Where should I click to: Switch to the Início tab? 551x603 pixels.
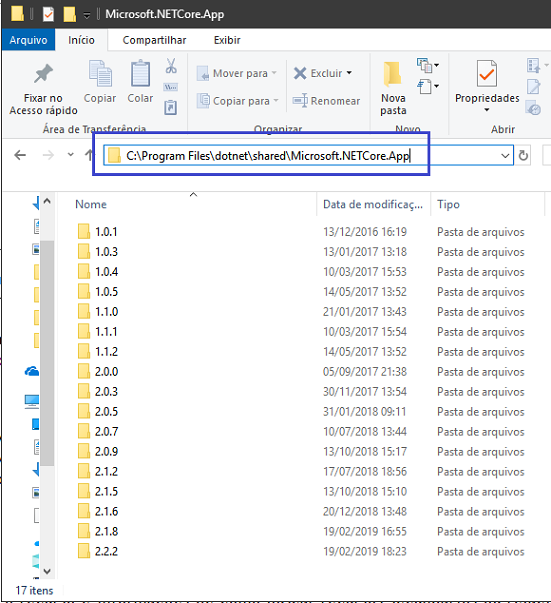click(81, 40)
